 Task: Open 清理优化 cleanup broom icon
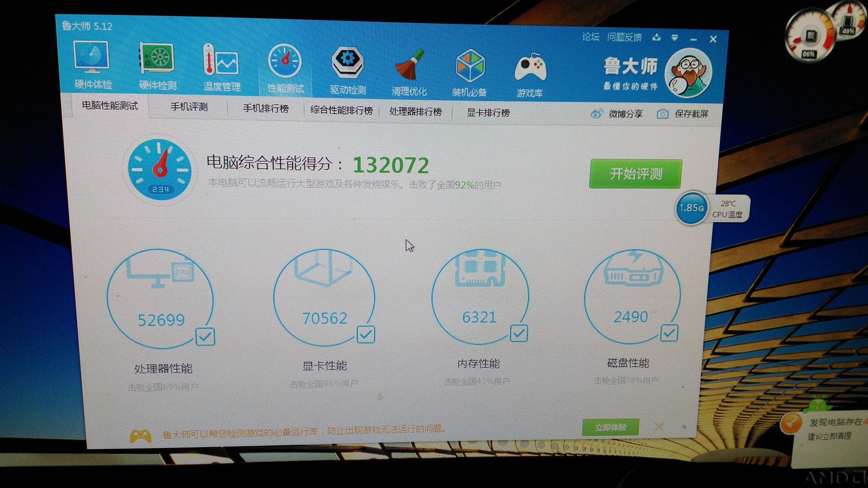[409, 72]
